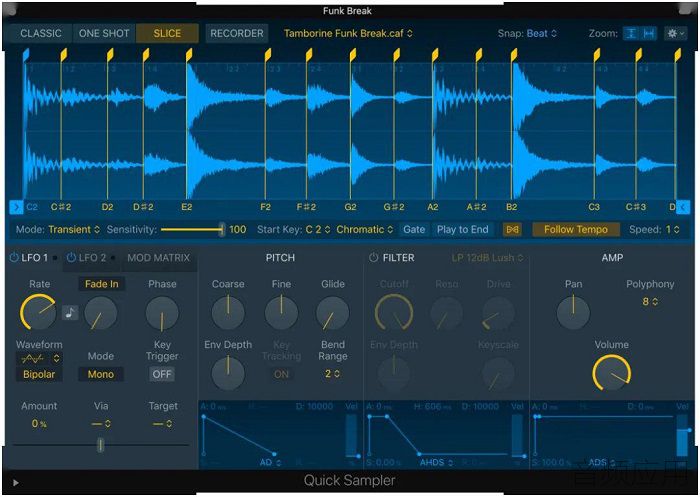Viewport: 700px width, 497px height.
Task: Click the filter Reso knob
Action: 446,313
